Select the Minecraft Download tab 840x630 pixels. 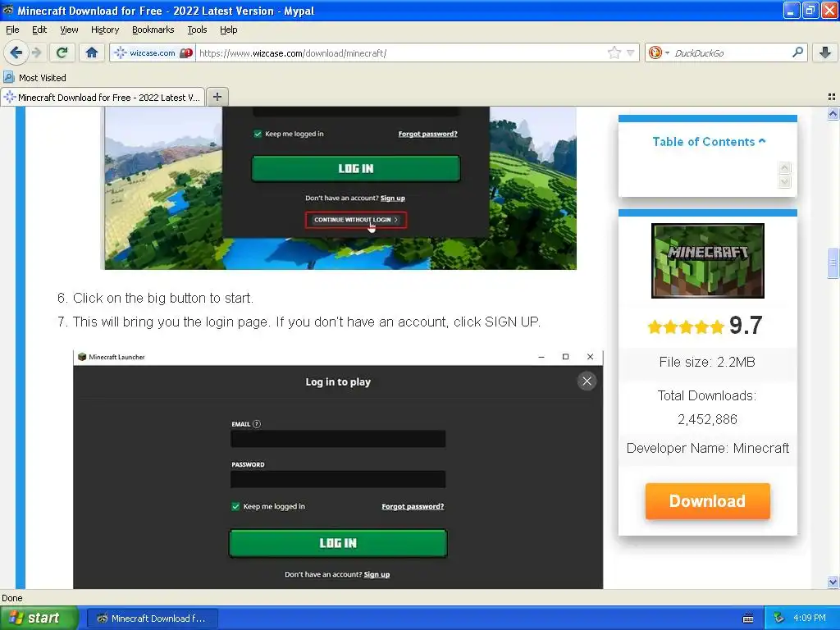point(103,97)
